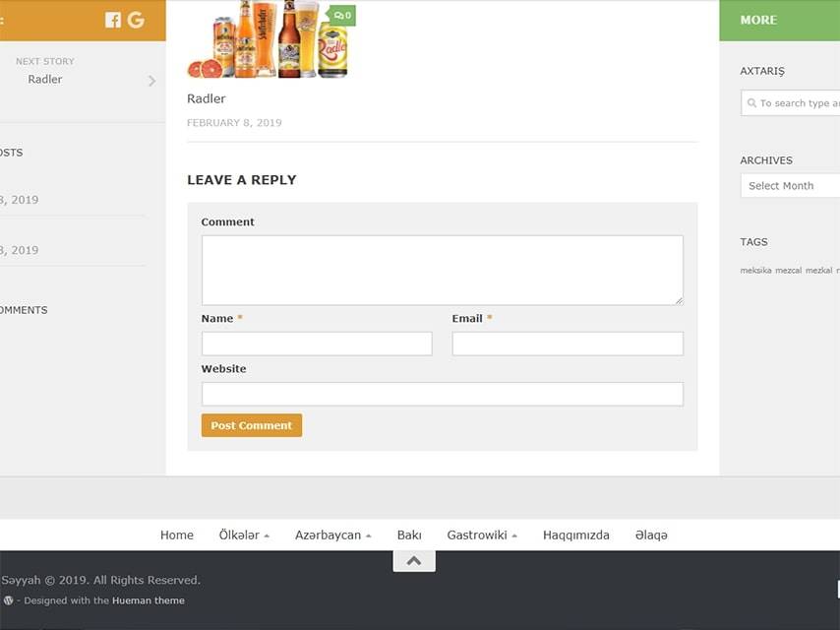
Task: Click the WordPress logo icon in footer
Action: 9,600
